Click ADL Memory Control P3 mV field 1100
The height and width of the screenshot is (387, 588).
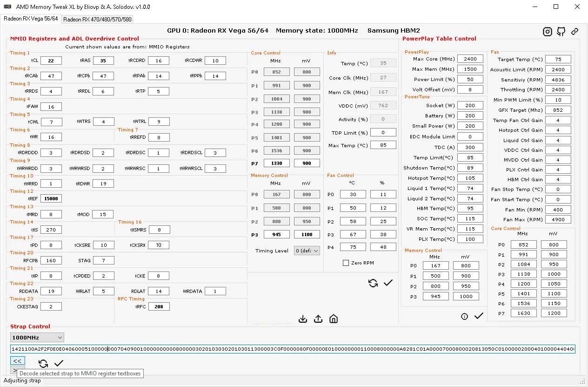pos(307,235)
